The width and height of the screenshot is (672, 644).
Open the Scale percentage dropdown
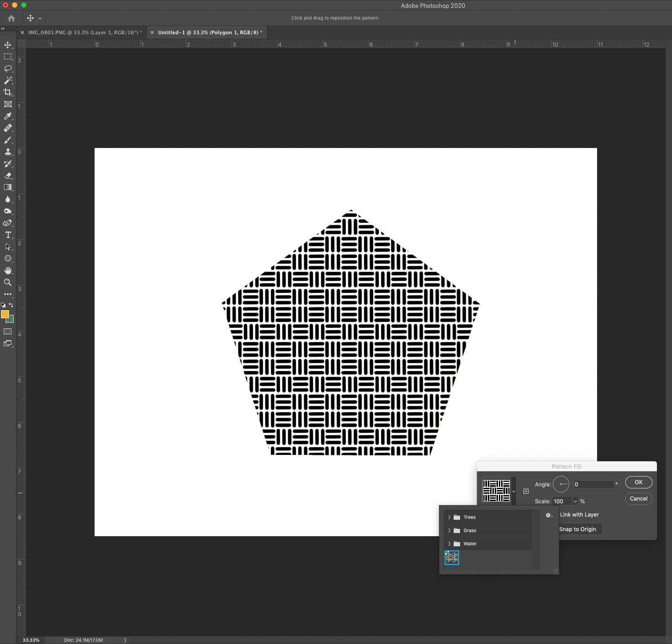point(575,501)
